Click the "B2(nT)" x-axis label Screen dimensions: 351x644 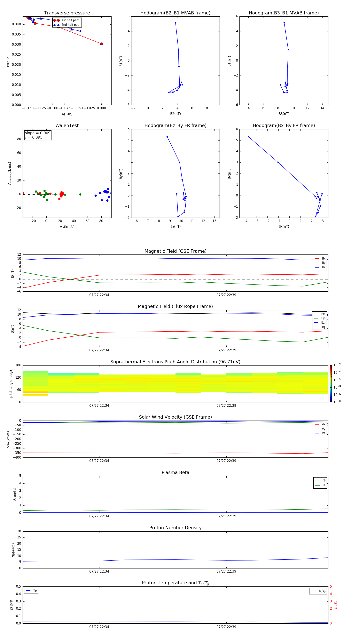point(175,114)
